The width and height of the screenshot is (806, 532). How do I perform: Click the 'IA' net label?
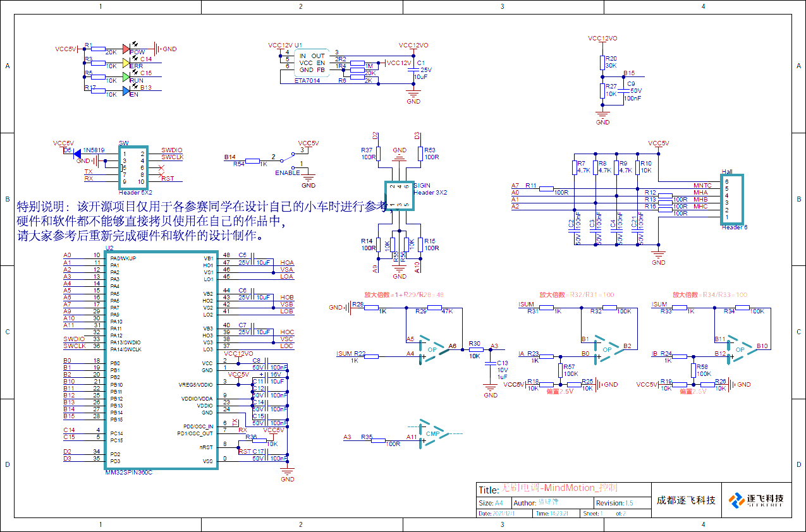click(x=521, y=354)
